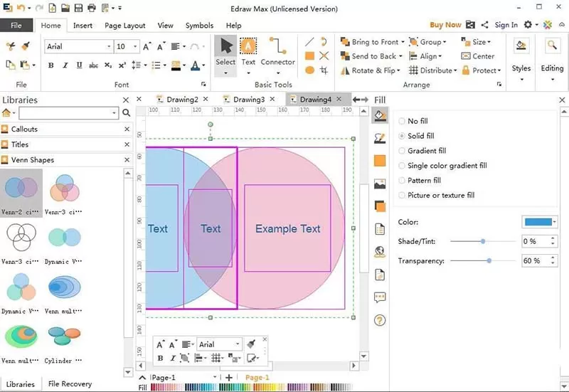This screenshot has height=392, width=569.
Task: Select the No fill option
Action: click(x=413, y=121)
